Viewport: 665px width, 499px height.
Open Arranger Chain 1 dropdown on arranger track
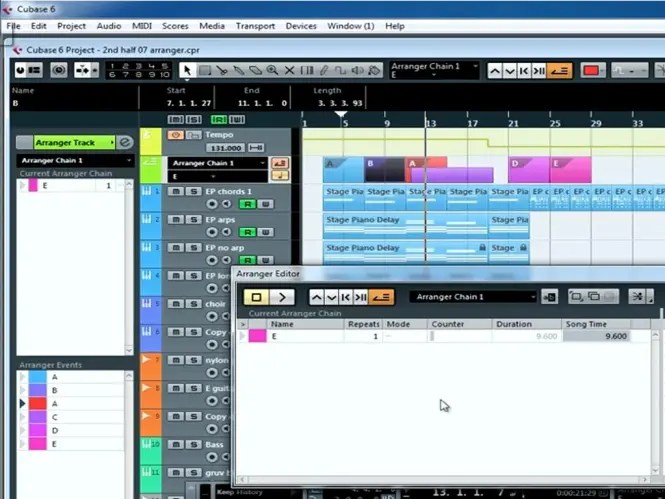[218, 163]
